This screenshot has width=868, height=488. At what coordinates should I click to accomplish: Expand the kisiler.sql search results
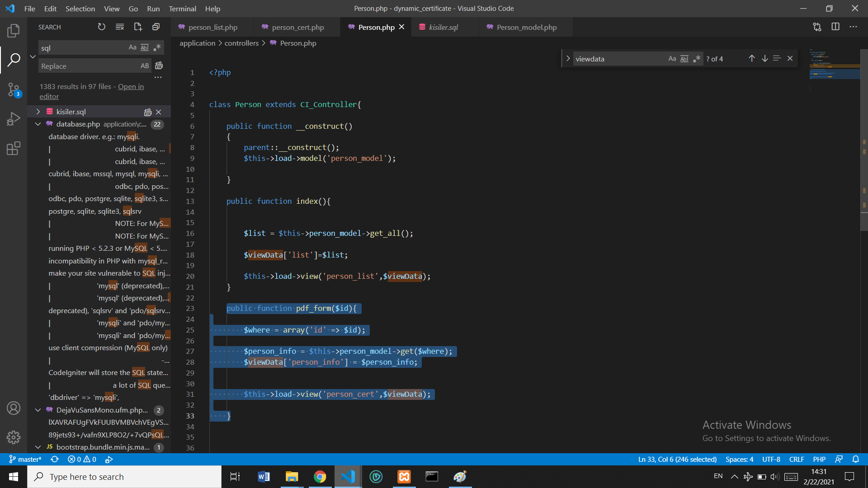(38, 111)
